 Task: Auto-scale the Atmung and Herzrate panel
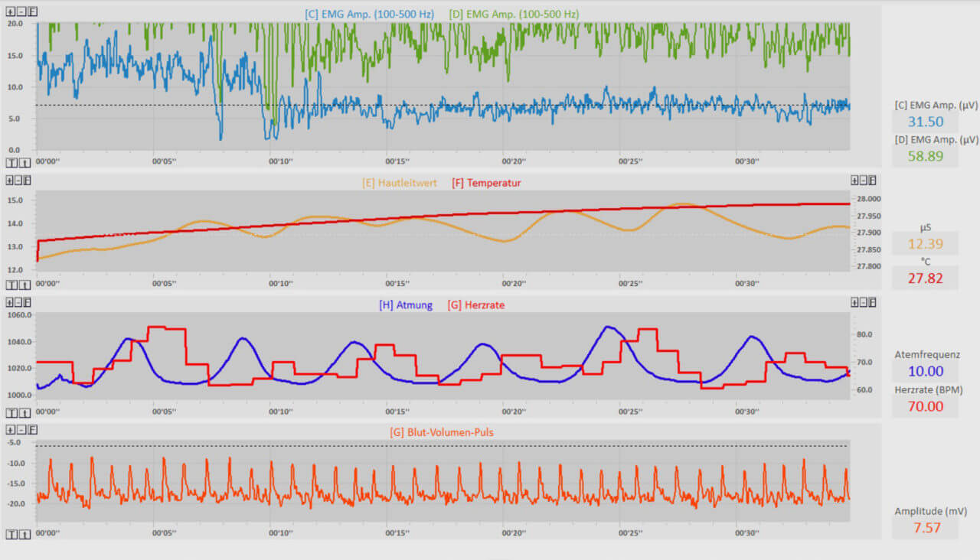pos(27,302)
